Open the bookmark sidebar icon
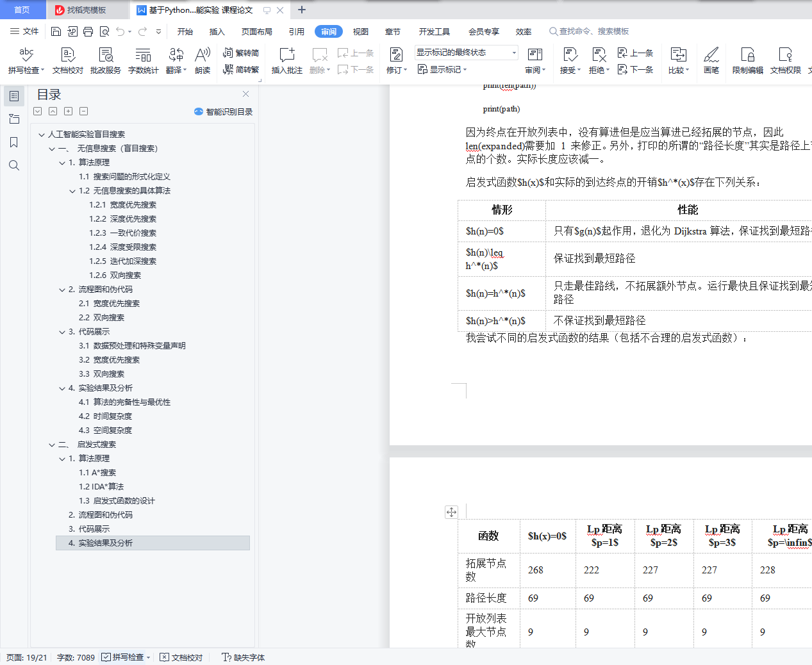Viewport: 812px width, 665px height. tap(14, 142)
